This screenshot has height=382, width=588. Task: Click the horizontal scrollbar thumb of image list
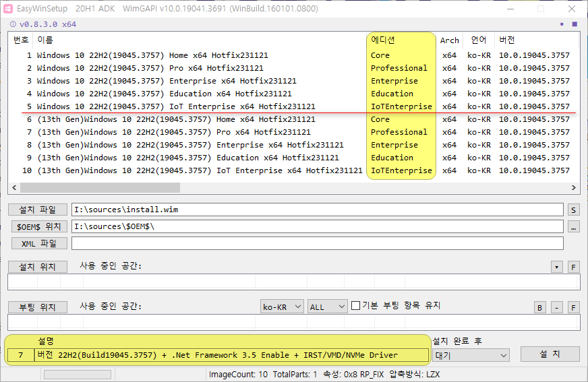(x=100, y=187)
